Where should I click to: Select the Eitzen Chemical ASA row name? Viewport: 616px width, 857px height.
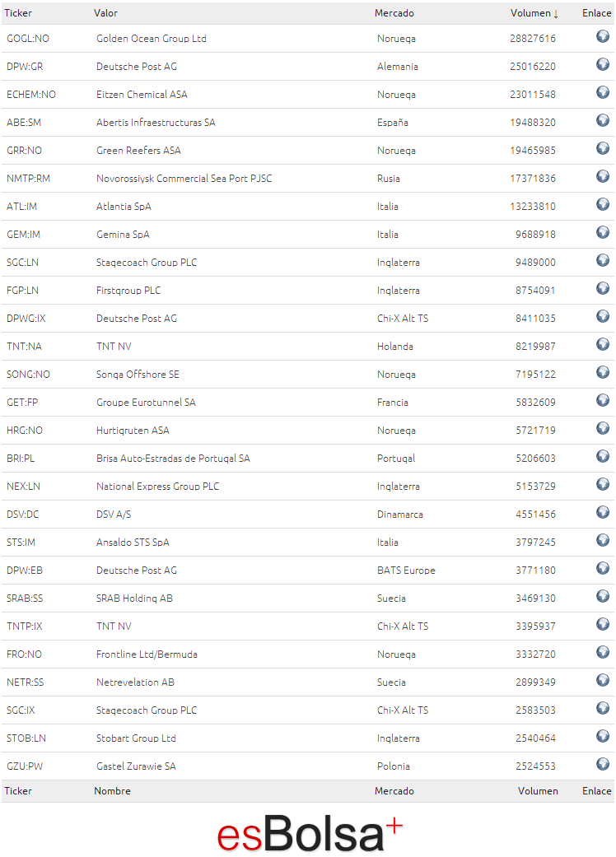click(142, 95)
